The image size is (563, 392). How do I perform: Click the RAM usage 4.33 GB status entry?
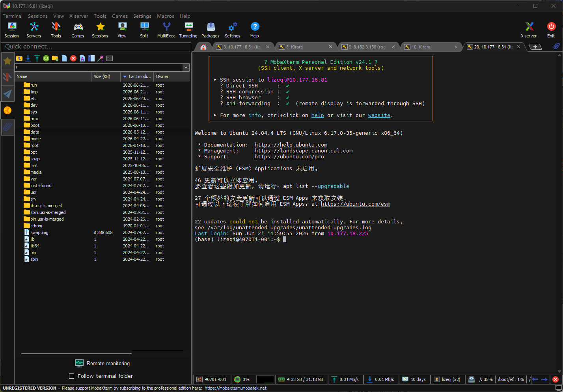pos(301,379)
